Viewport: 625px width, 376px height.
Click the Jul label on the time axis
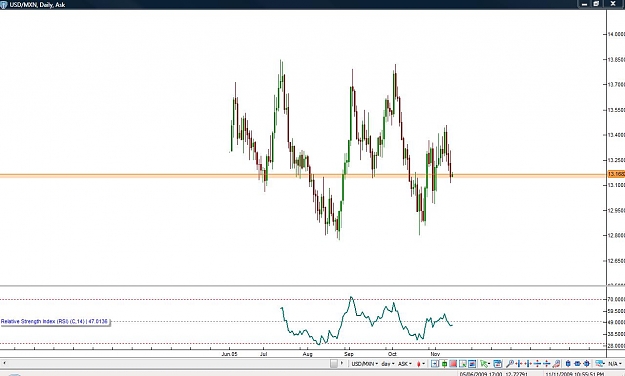pyautogui.click(x=263, y=354)
